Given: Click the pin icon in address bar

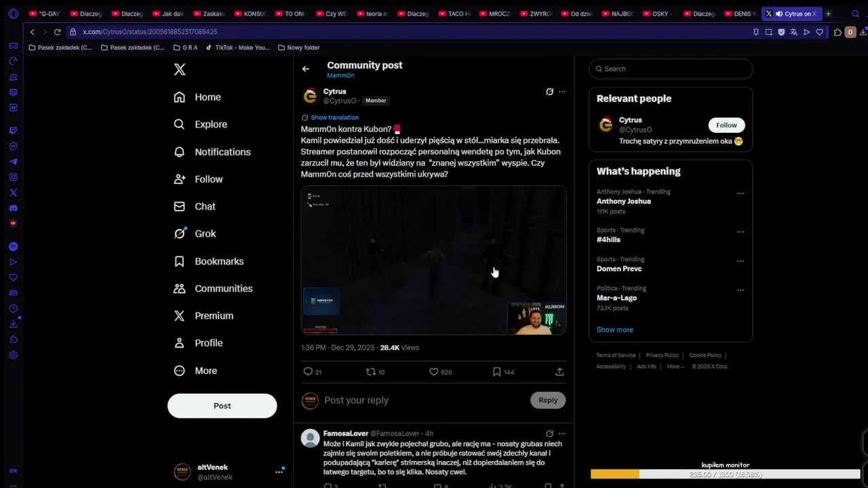Looking at the screenshot, I should tap(756, 32).
